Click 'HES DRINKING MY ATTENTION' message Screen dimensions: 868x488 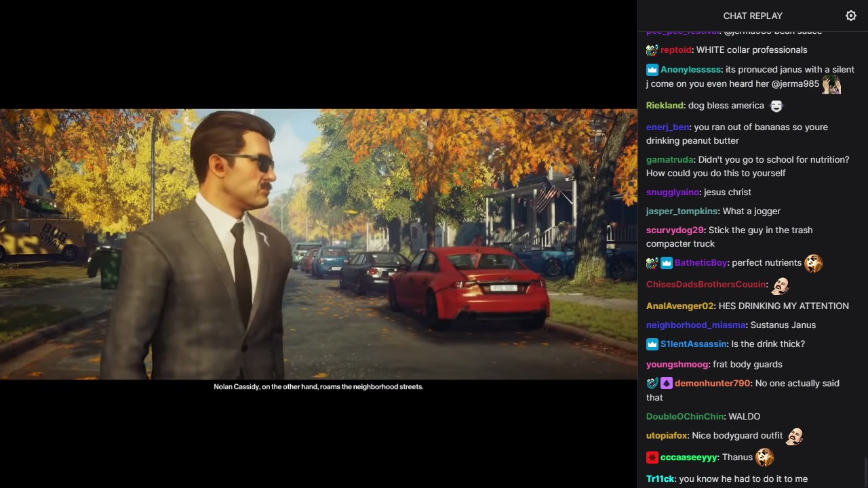click(x=783, y=306)
